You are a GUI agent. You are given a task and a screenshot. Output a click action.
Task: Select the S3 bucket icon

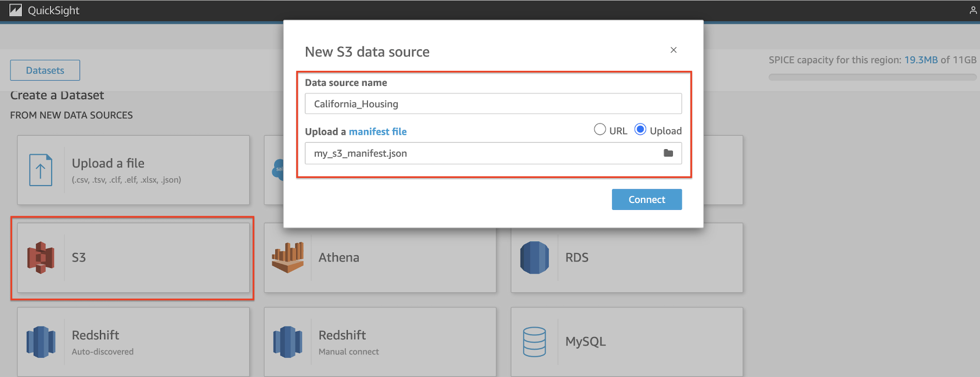41,258
